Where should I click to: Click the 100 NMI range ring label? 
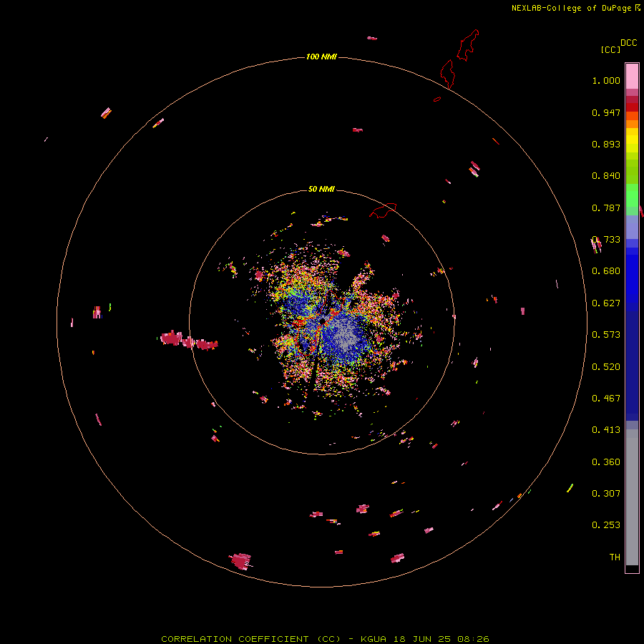[x=321, y=57]
